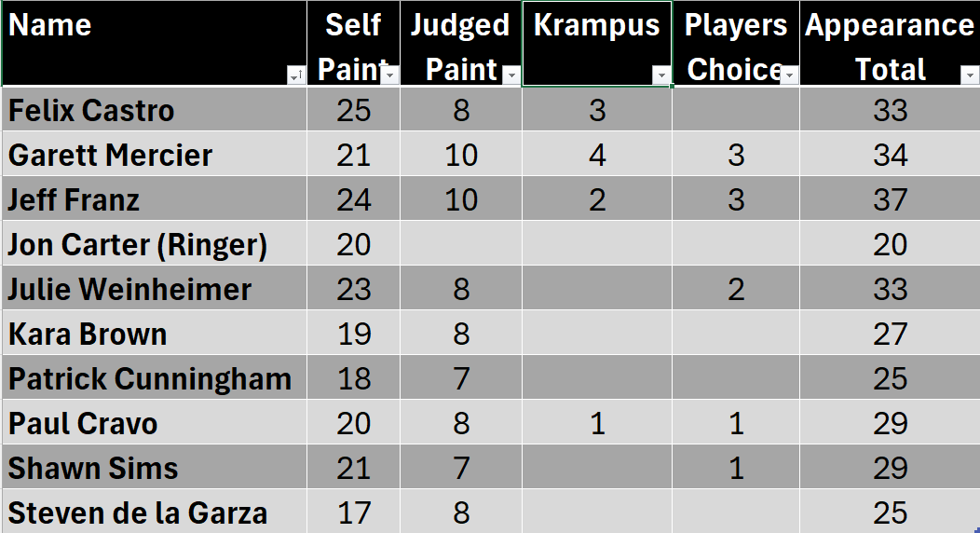Expand the Players Choice filter arrow

coord(789,75)
